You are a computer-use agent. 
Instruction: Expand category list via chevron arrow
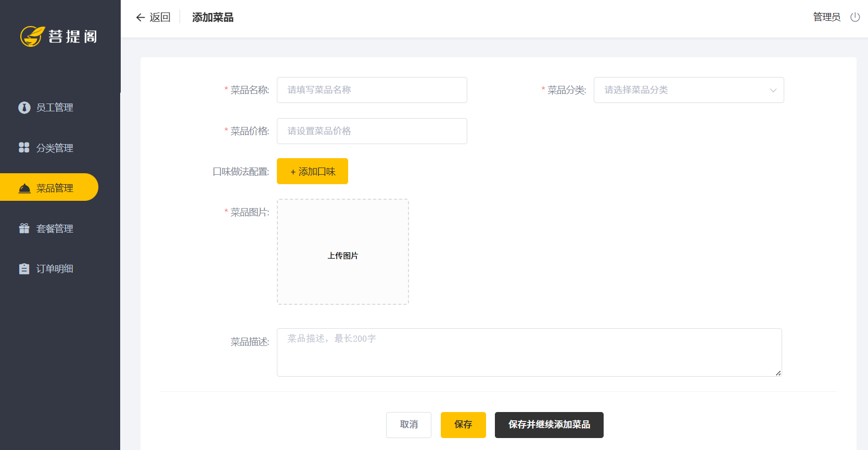[x=773, y=91]
